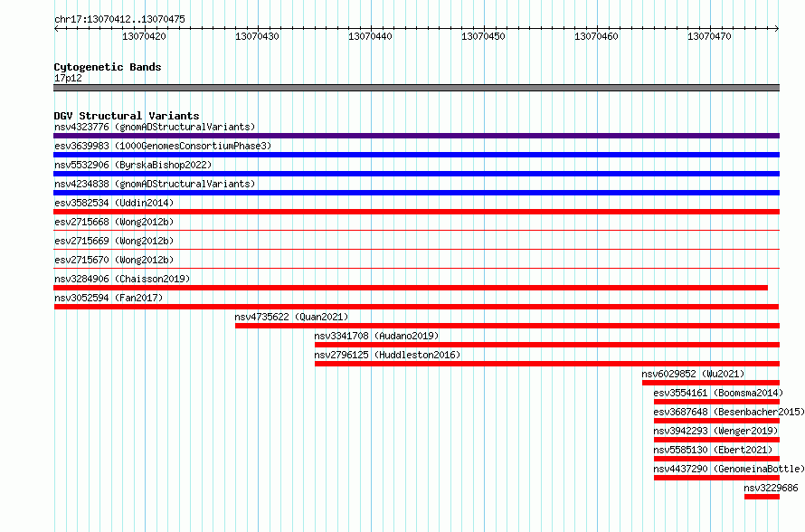Screen dimensions: 805x532
Task: Open the esv3582534 (Uddin2014) label
Action: tap(114, 203)
